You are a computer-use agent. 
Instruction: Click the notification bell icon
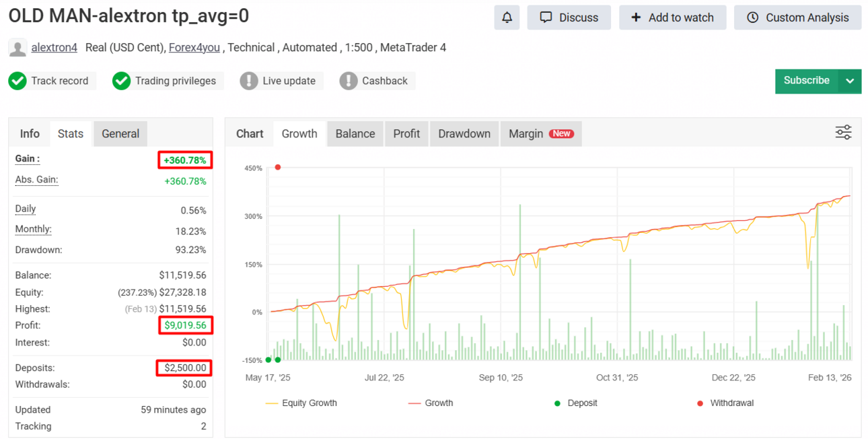[507, 18]
